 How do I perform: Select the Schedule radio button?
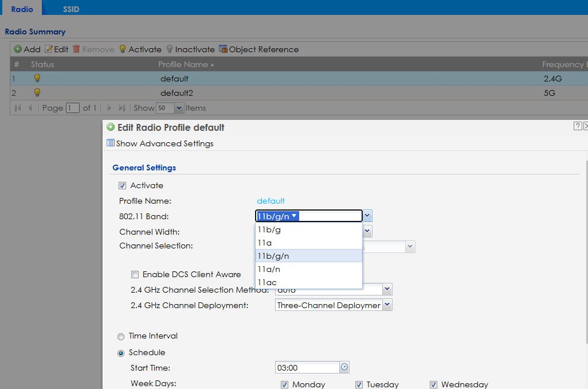point(121,353)
